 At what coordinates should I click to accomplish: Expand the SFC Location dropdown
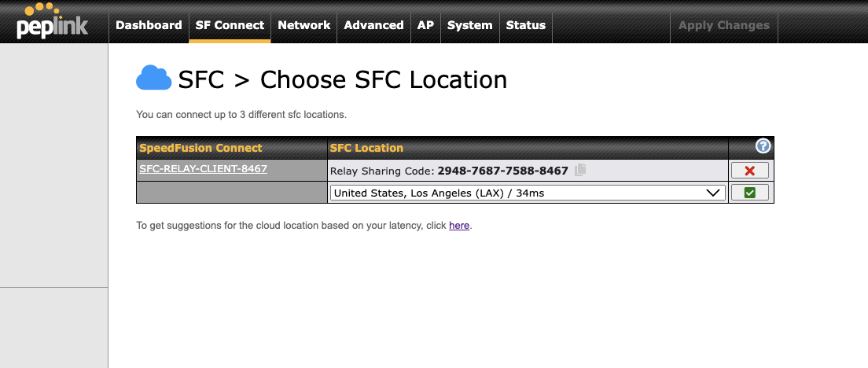[527, 193]
